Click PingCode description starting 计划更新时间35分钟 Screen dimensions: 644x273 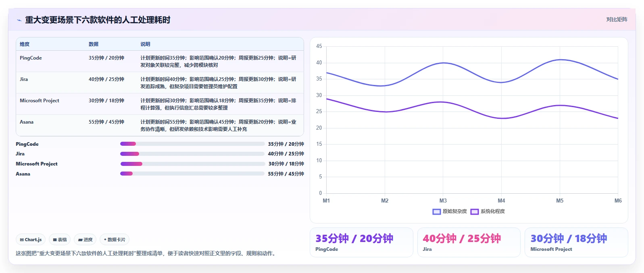(x=218, y=62)
